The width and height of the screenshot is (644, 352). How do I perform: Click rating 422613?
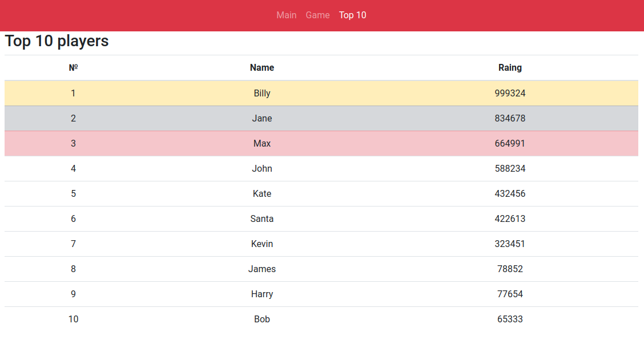(x=510, y=219)
